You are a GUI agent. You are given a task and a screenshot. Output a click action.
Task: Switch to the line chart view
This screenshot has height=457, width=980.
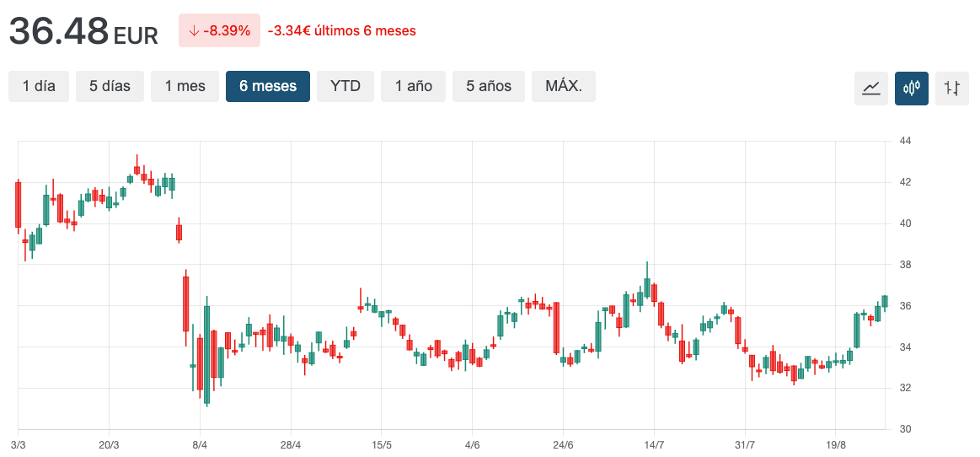pyautogui.click(x=871, y=88)
